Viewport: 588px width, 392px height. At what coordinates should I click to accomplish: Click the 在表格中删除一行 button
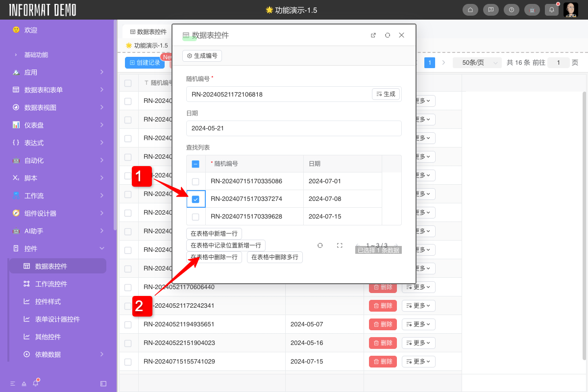214,257
